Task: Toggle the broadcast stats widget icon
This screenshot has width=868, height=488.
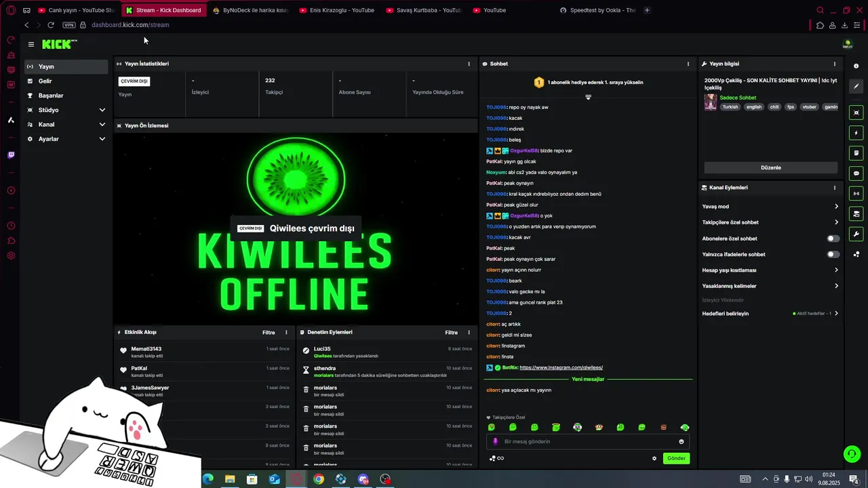Action: [x=856, y=194]
